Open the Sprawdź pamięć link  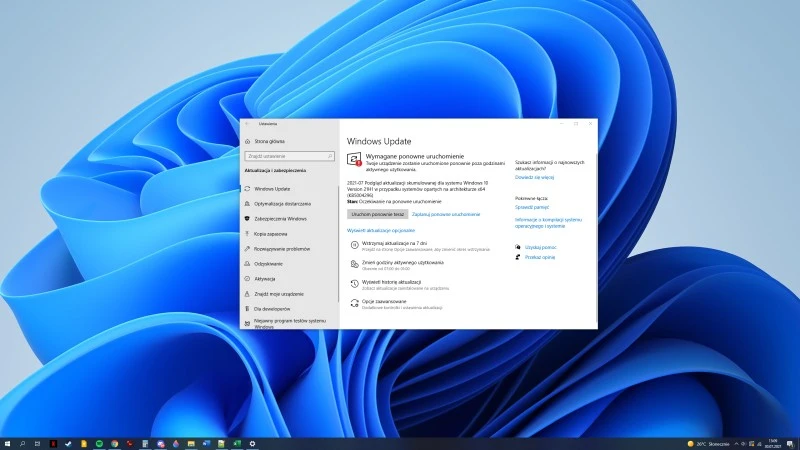tap(532, 207)
